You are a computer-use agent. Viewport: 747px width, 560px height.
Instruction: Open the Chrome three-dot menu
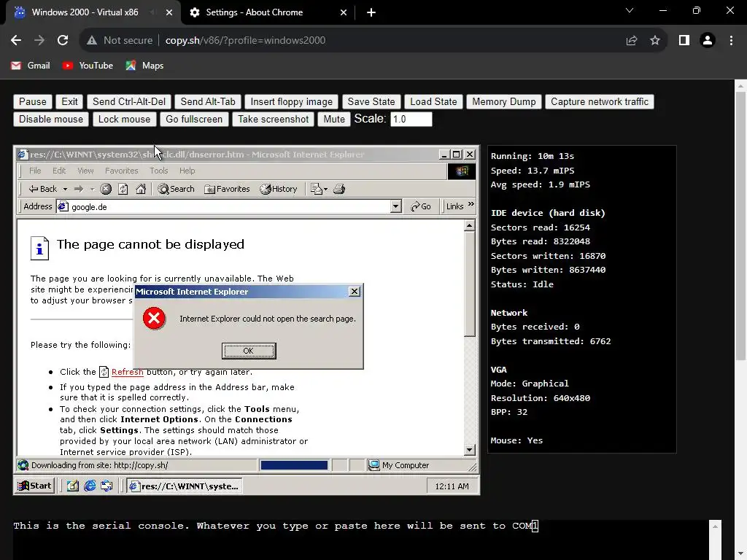coord(731,41)
